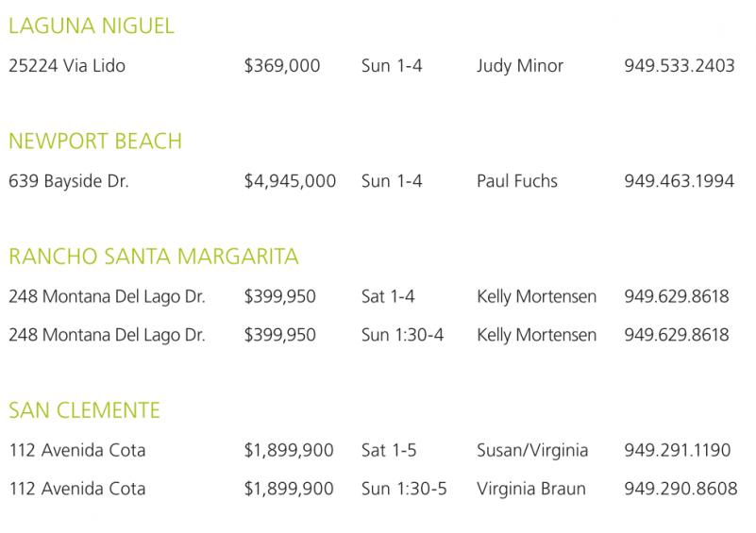Click agent name Paul Fuchs
This screenshot has width=756, height=533.
tap(517, 181)
